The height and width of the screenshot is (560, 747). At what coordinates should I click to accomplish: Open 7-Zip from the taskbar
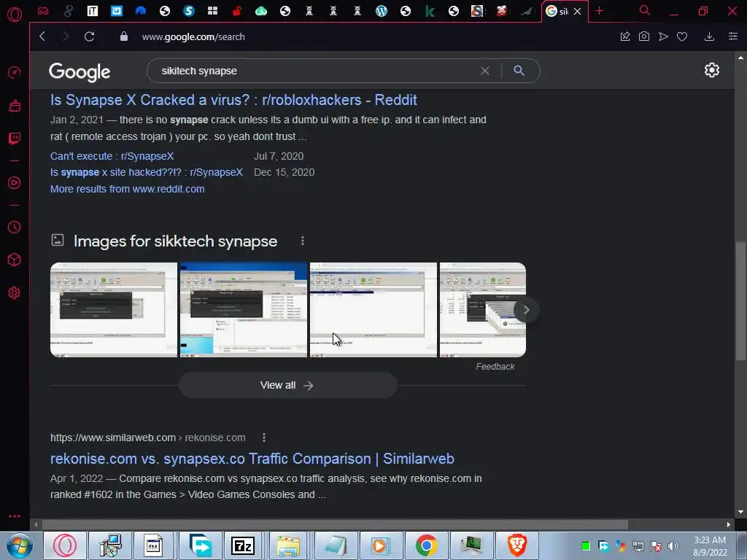pyautogui.click(x=242, y=545)
